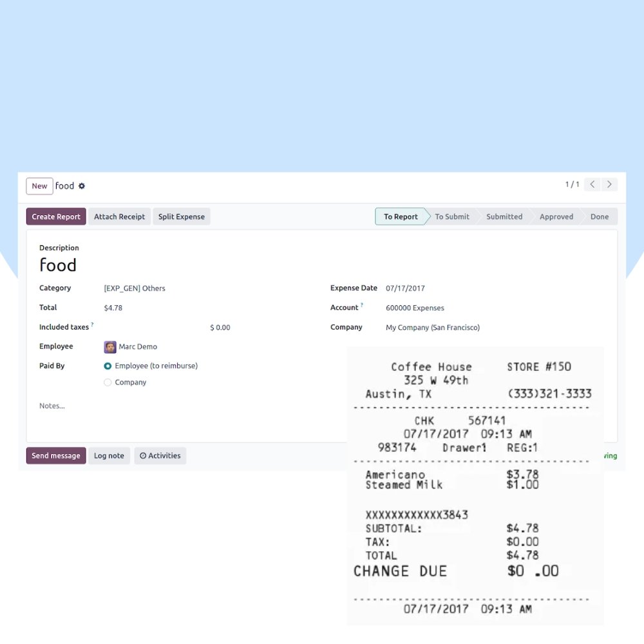The width and height of the screenshot is (644, 644).
Task: Select the Employee (to reimburse) option
Action: pos(107,366)
